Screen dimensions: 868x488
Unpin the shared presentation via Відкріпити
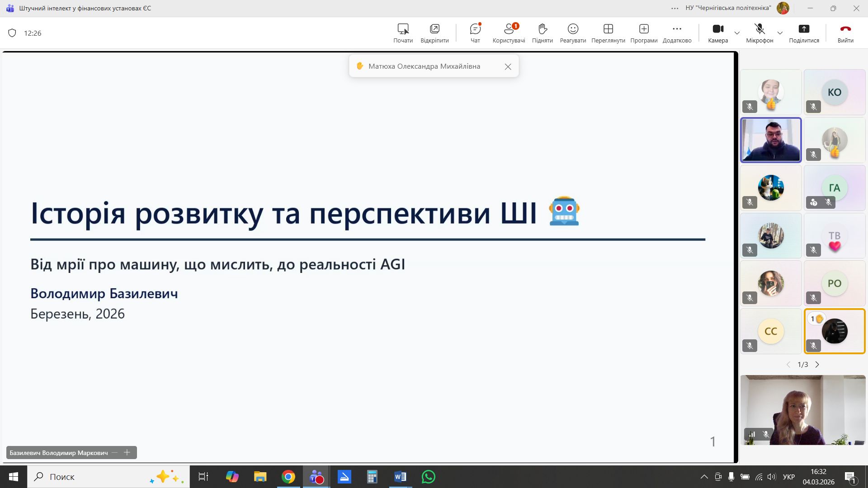(x=434, y=33)
